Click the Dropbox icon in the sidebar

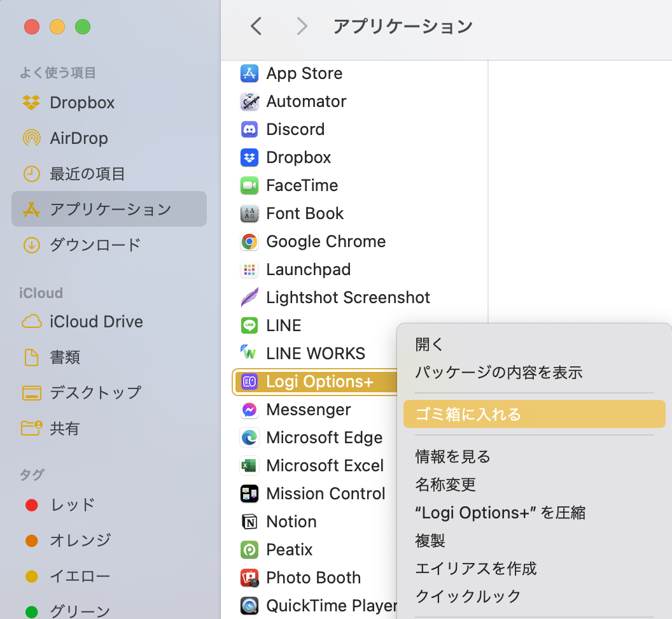pyautogui.click(x=32, y=103)
